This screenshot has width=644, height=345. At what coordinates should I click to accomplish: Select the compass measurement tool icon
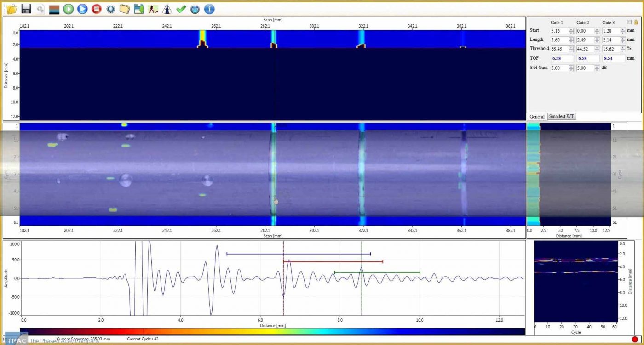click(153, 9)
